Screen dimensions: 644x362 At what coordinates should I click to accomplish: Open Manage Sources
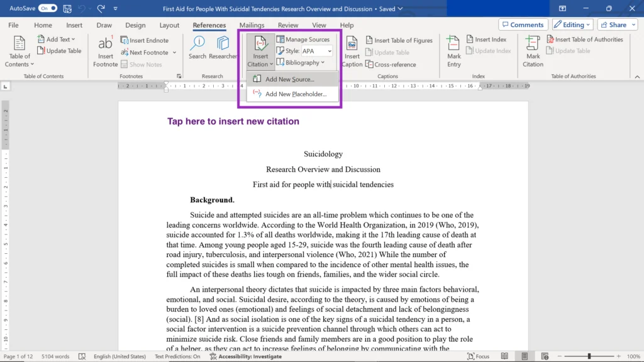(303, 40)
